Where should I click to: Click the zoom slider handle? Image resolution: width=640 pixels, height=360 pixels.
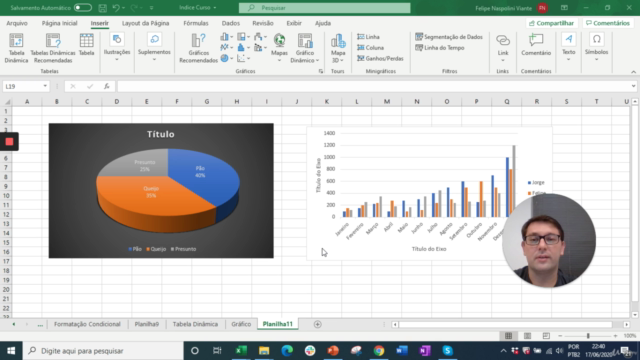(588, 336)
